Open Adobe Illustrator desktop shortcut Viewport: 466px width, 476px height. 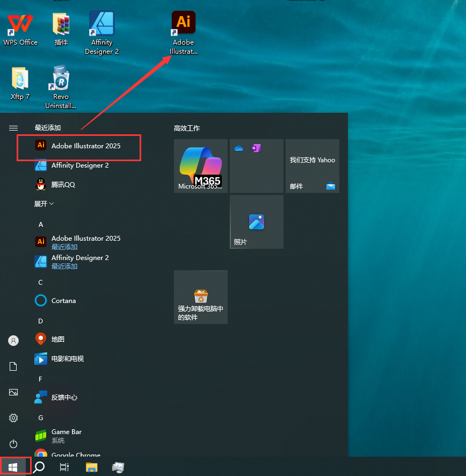183,32
